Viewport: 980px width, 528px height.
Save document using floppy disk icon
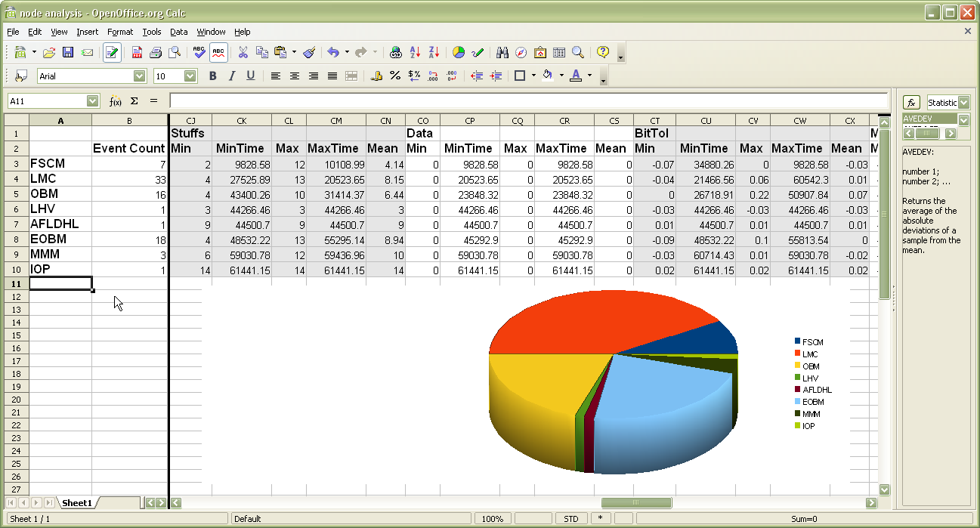click(68, 52)
